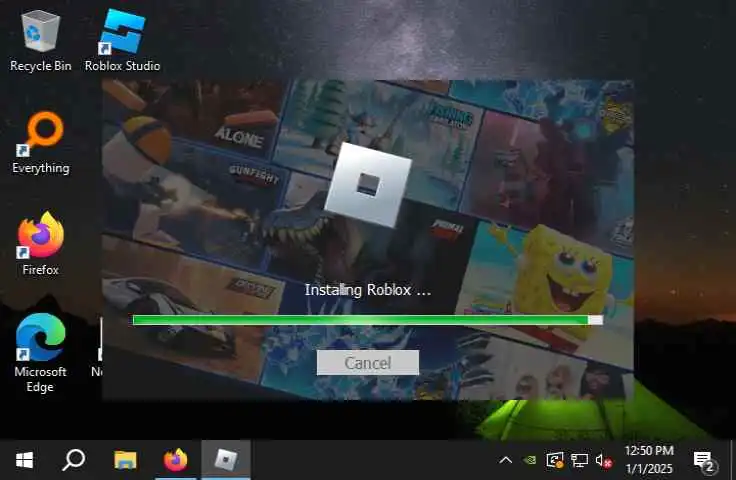Click the Show desktop strip

732,460
